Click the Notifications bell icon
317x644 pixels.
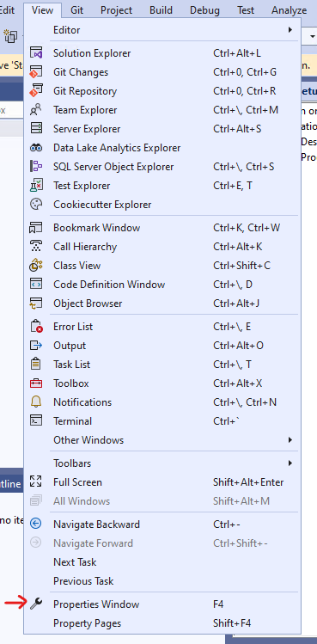click(36, 402)
